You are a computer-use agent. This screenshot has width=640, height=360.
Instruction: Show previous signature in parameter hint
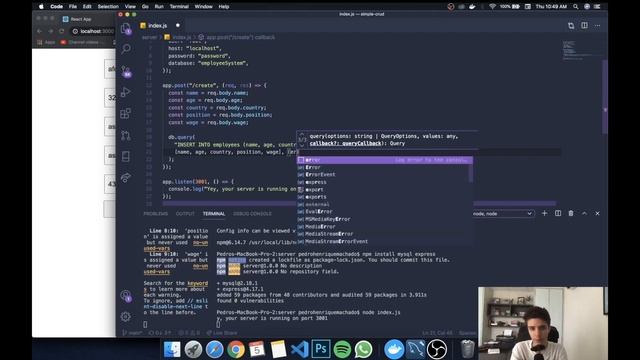point(302,135)
